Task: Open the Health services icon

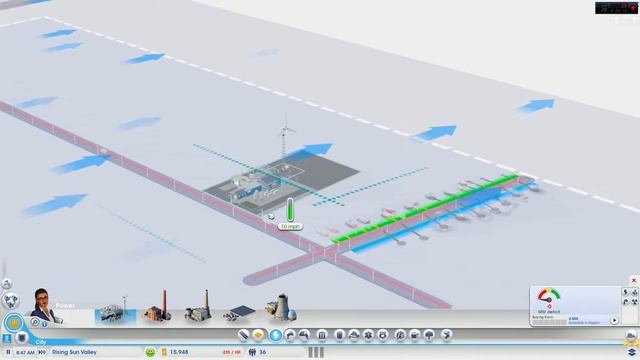Action: [x=368, y=336]
